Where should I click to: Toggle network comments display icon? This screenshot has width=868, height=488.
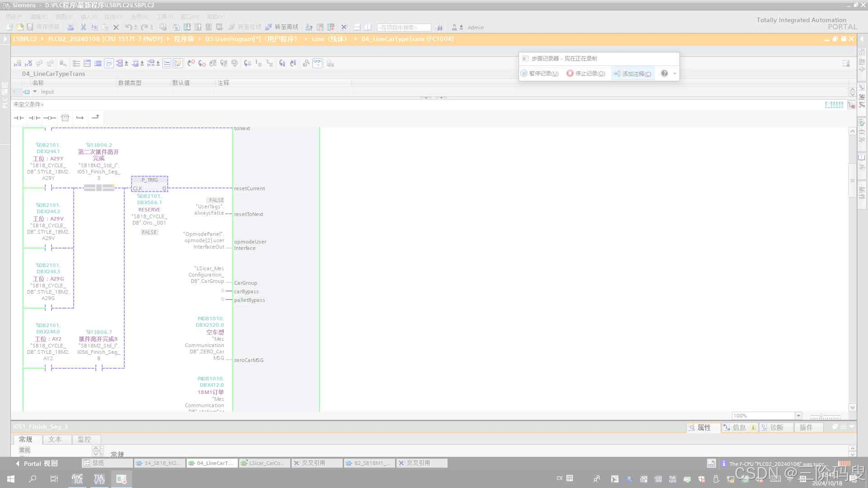[x=109, y=64]
